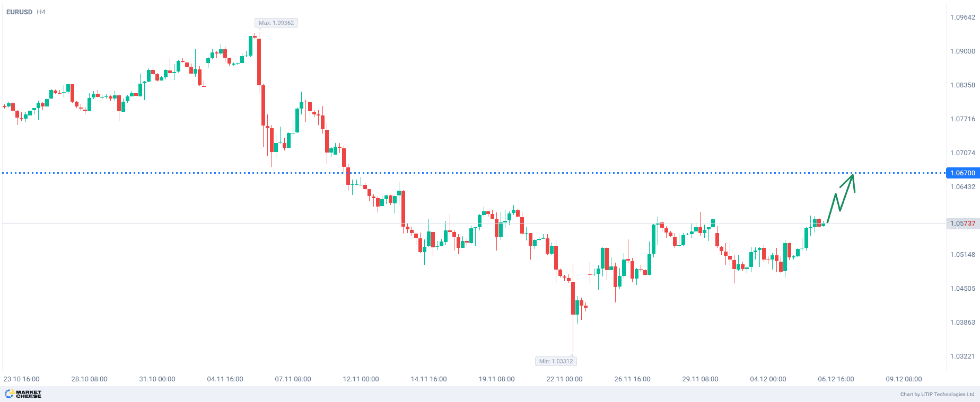Click the 1.09000 price axis label
This screenshot has height=402, width=980.
tap(962, 51)
